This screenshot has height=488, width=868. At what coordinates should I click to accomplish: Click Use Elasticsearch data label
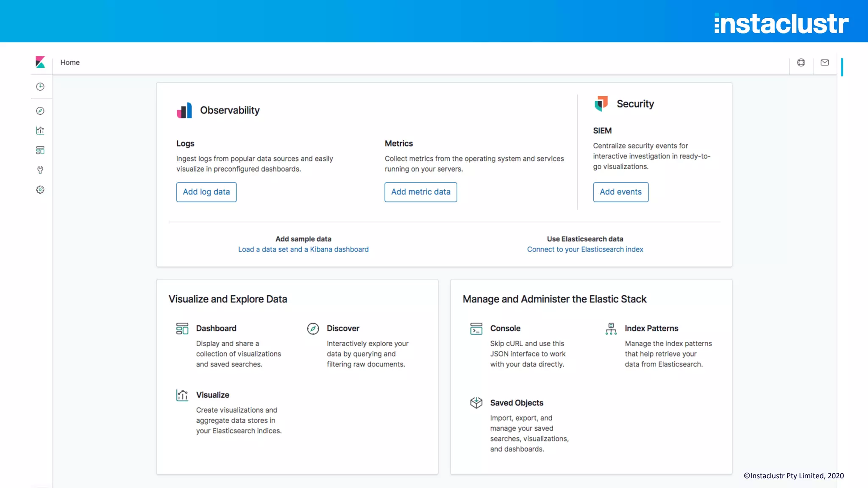[x=585, y=239]
